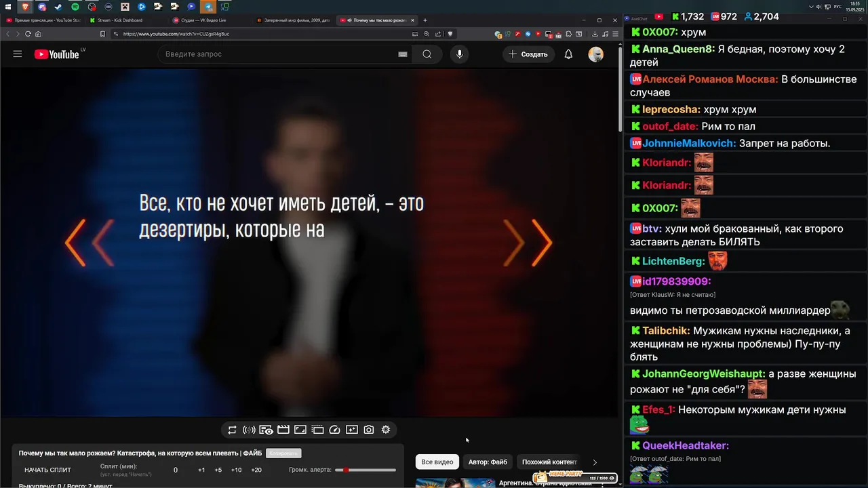The width and height of the screenshot is (868, 488).
Task: Go to previous slide with left arrows
Action: (89, 243)
